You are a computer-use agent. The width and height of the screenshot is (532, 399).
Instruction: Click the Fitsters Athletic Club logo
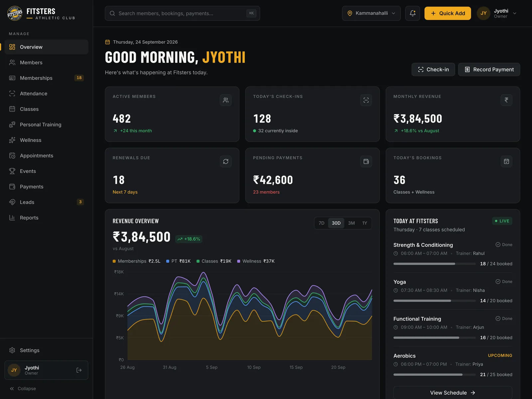[x=41, y=13]
